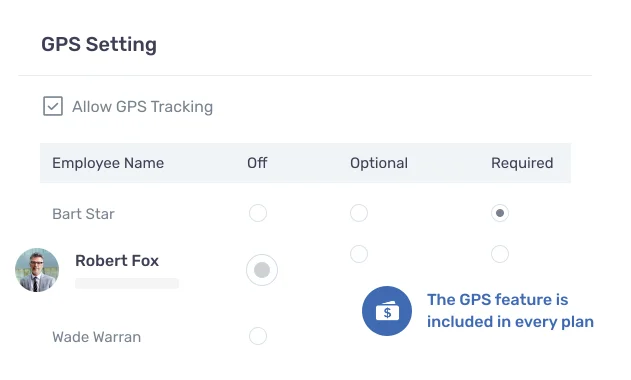Set Bart Star's GPS to Off
Viewport: 631px width, 380px height.
(x=258, y=213)
